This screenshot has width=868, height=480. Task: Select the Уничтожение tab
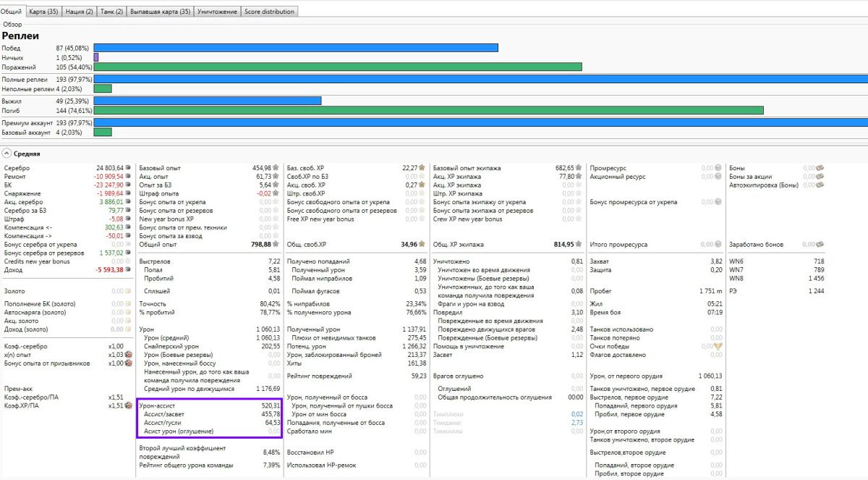(217, 12)
